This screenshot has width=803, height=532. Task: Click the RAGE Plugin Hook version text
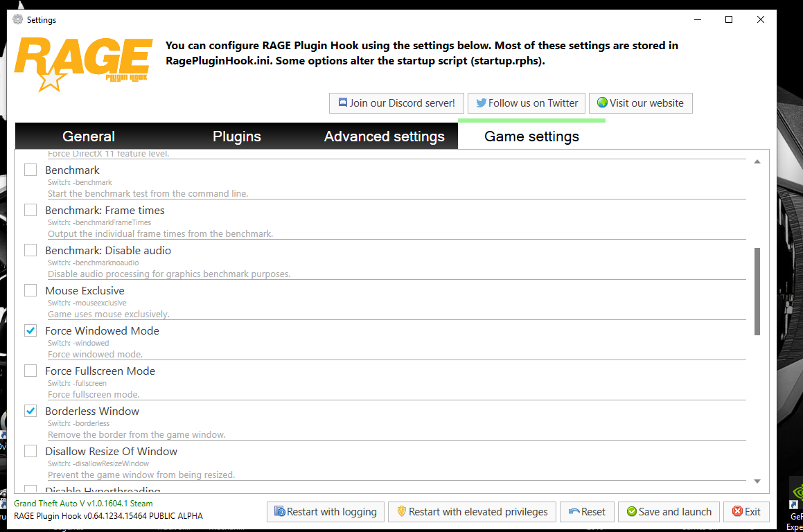coord(108,515)
